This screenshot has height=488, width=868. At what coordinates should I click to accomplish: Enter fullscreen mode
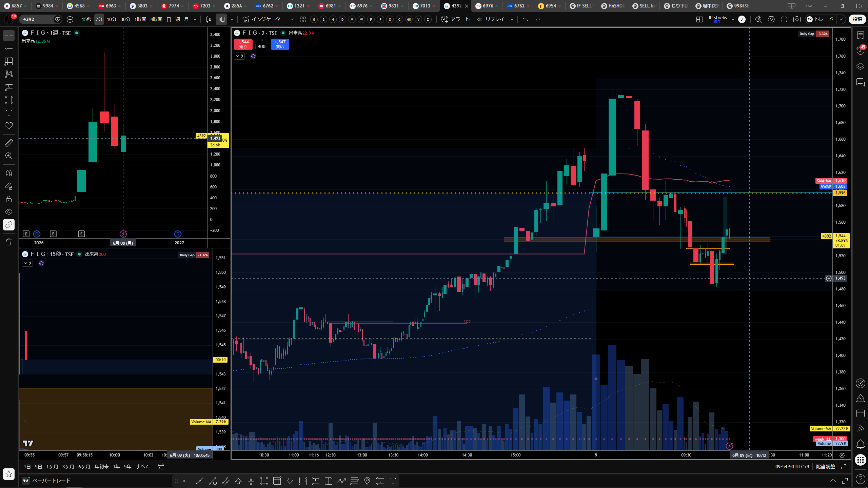[x=784, y=19]
